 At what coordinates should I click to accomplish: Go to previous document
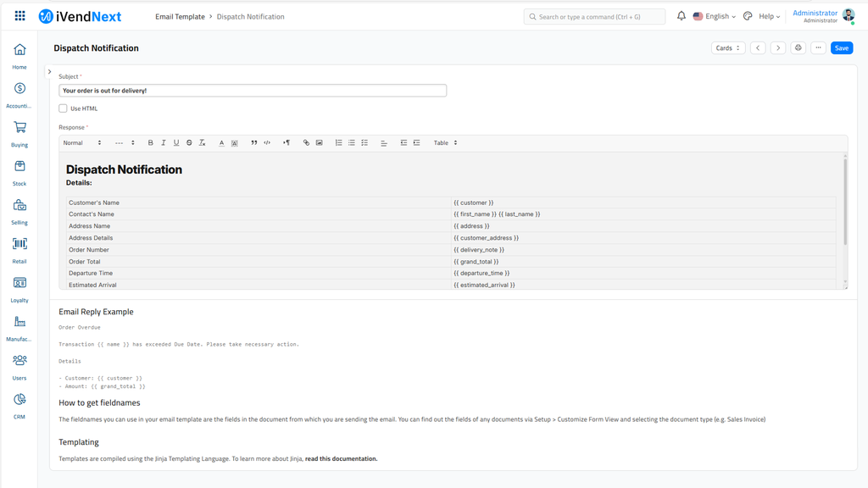pyautogui.click(x=758, y=48)
